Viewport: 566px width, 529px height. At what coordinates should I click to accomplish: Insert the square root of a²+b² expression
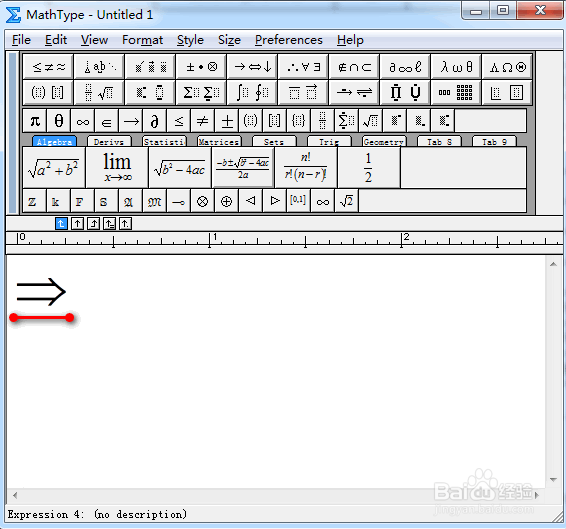pyautogui.click(x=54, y=168)
